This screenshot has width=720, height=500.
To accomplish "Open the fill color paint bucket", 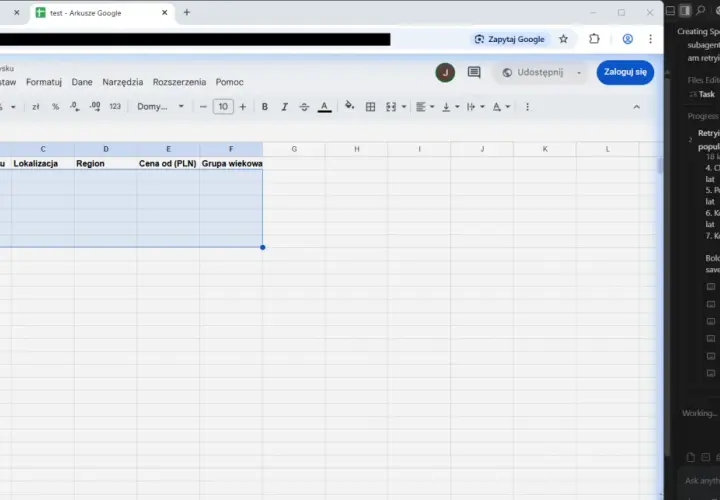I will 349,106.
